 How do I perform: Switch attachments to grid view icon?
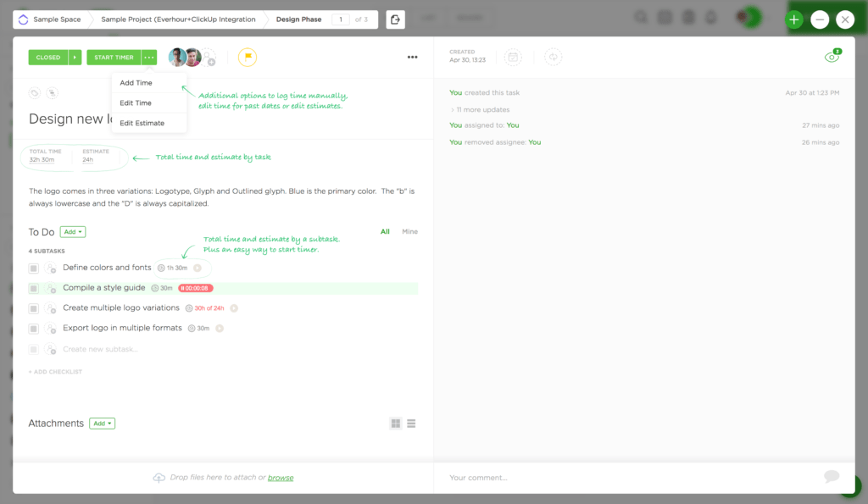click(395, 423)
